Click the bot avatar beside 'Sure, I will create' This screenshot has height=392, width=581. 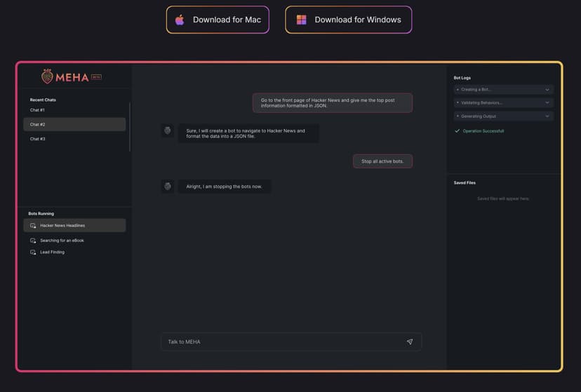point(168,130)
